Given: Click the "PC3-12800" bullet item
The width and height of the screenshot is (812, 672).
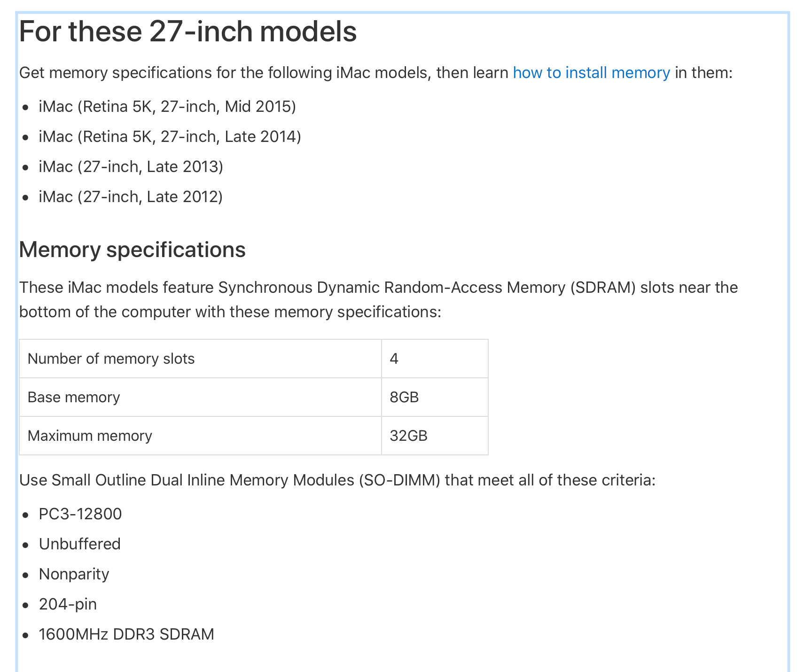Looking at the screenshot, I should coord(80,514).
